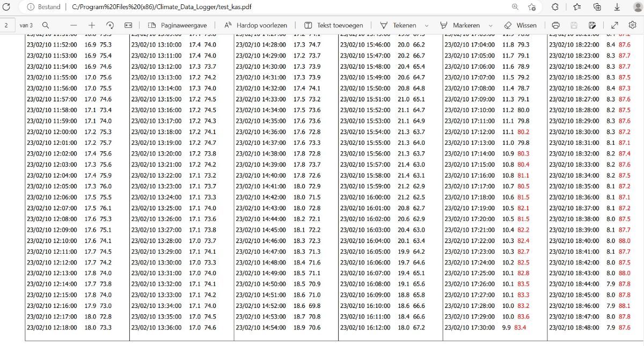Screen dimensions: 644x346
Task: Start Hardop voorlezen read aloud
Action: click(255, 25)
